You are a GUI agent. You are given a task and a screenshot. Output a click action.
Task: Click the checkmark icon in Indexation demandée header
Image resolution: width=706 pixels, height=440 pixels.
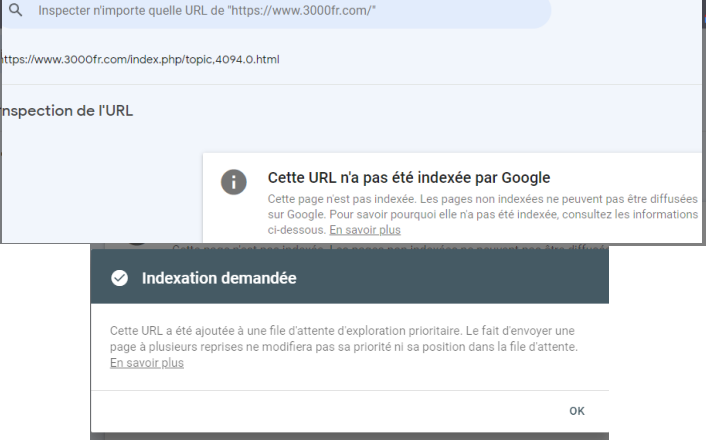coord(119,278)
